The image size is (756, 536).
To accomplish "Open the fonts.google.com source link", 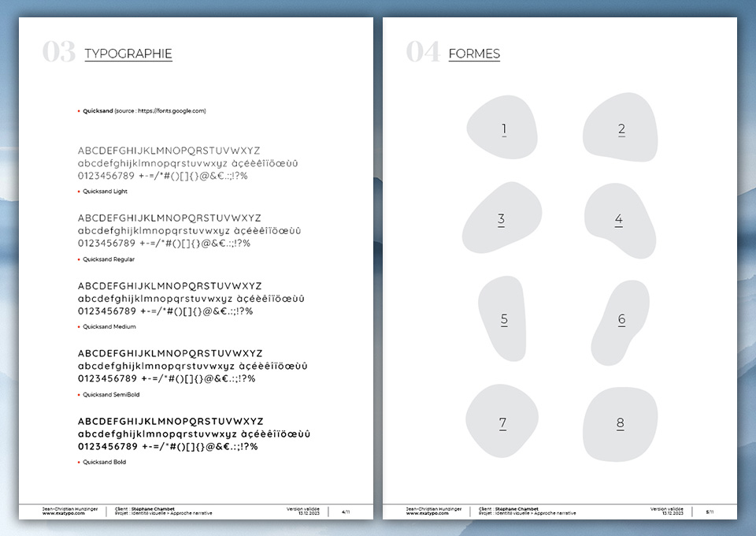I will coord(172,111).
